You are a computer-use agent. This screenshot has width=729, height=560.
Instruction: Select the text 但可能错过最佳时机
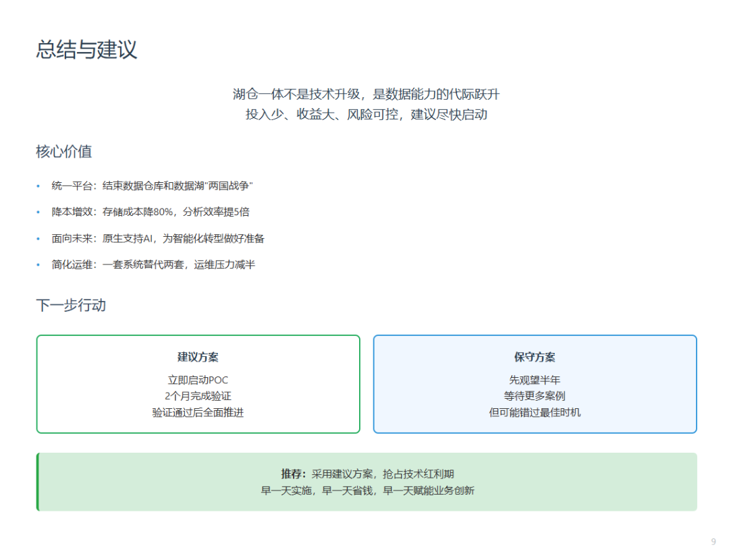(x=535, y=412)
